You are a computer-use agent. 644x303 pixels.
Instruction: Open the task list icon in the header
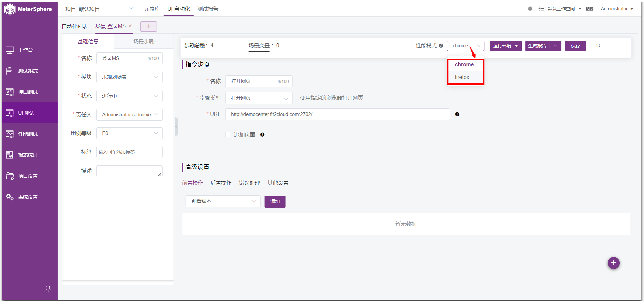coord(541,9)
